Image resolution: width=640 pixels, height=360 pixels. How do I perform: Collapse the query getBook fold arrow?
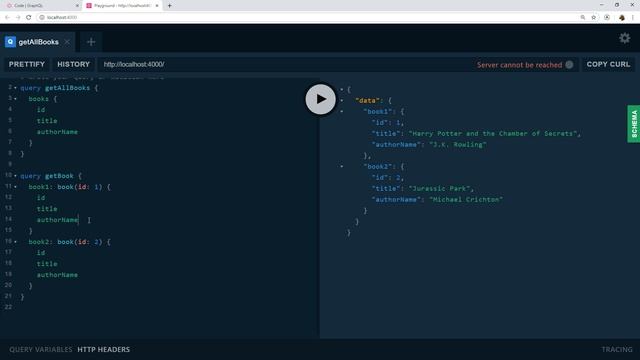click(x=16, y=176)
